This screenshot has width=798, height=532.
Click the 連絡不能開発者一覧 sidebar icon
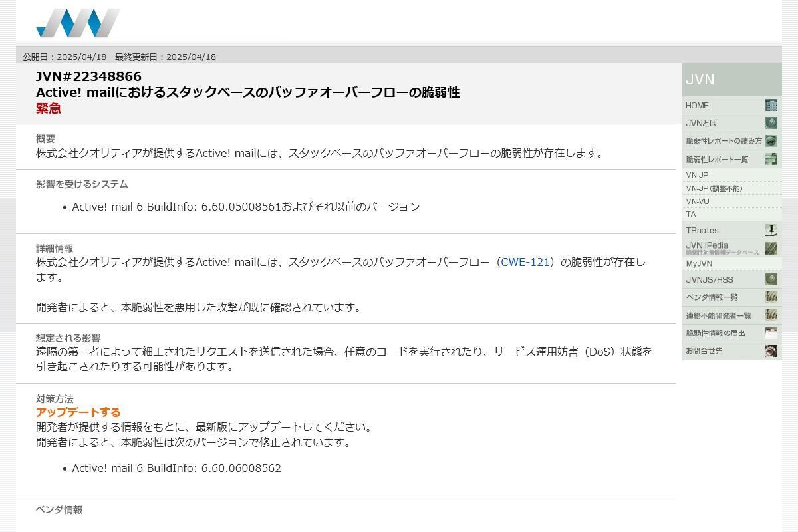pyautogui.click(x=771, y=315)
